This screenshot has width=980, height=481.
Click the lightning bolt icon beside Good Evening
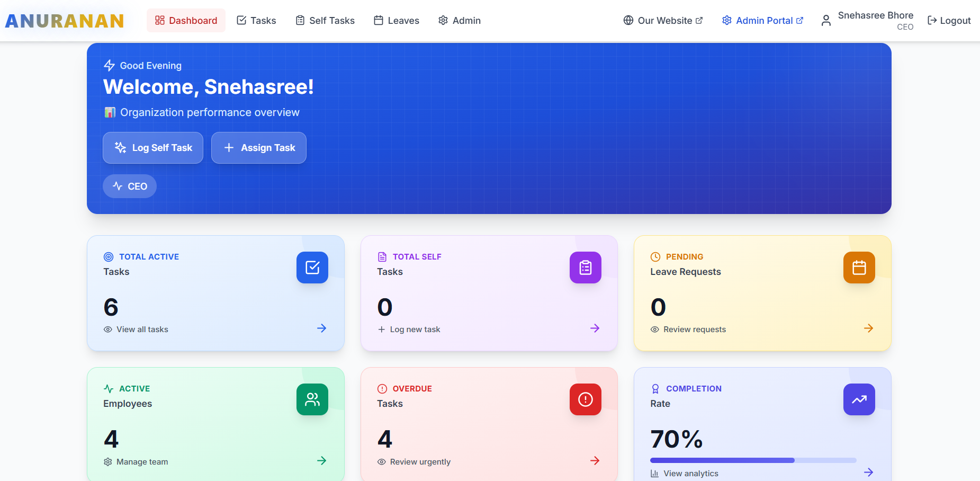(x=109, y=65)
